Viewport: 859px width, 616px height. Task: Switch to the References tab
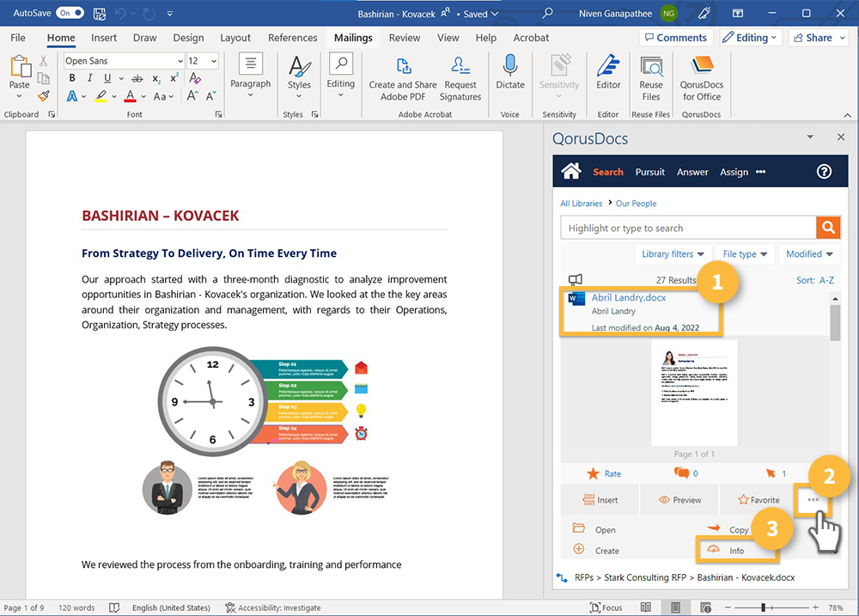(293, 38)
